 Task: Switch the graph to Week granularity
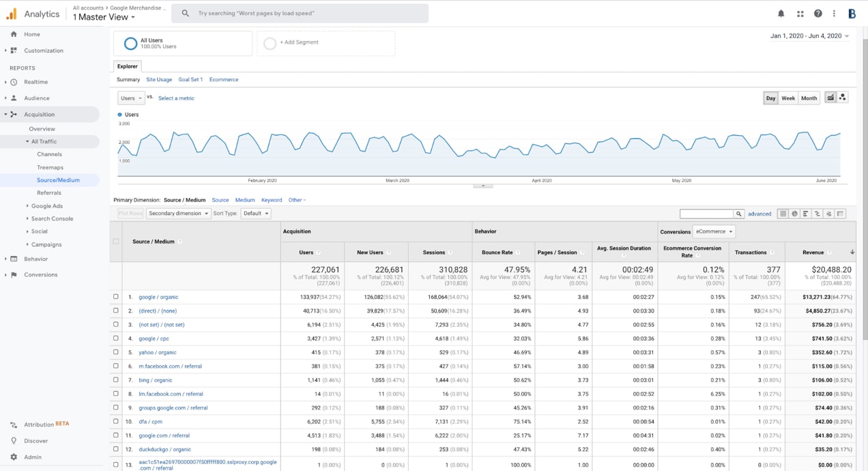coord(788,98)
